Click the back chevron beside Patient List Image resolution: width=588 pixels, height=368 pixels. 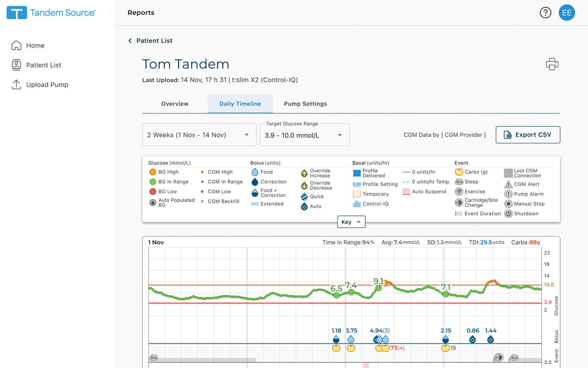[130, 41]
